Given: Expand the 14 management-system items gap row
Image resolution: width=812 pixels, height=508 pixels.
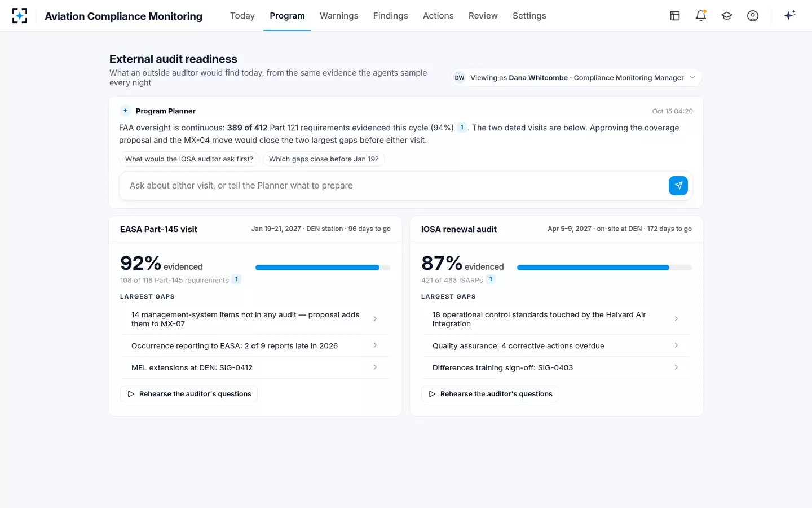Looking at the screenshot, I should (x=255, y=319).
